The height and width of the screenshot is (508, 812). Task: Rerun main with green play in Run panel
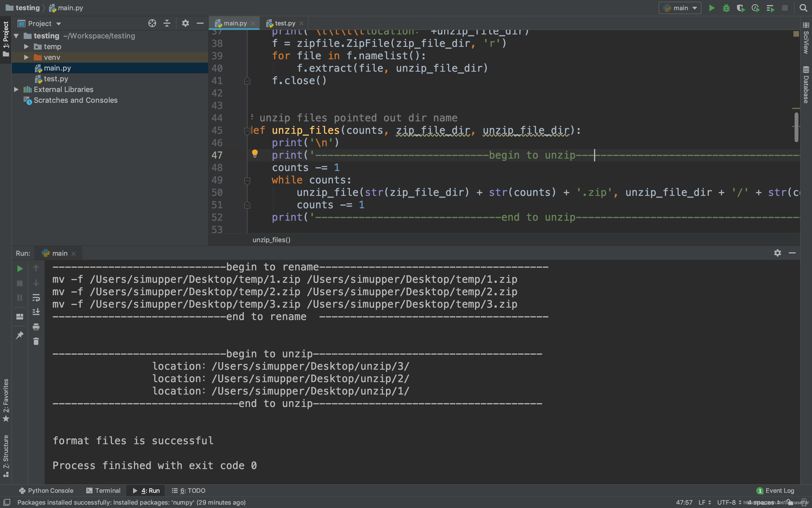point(20,268)
